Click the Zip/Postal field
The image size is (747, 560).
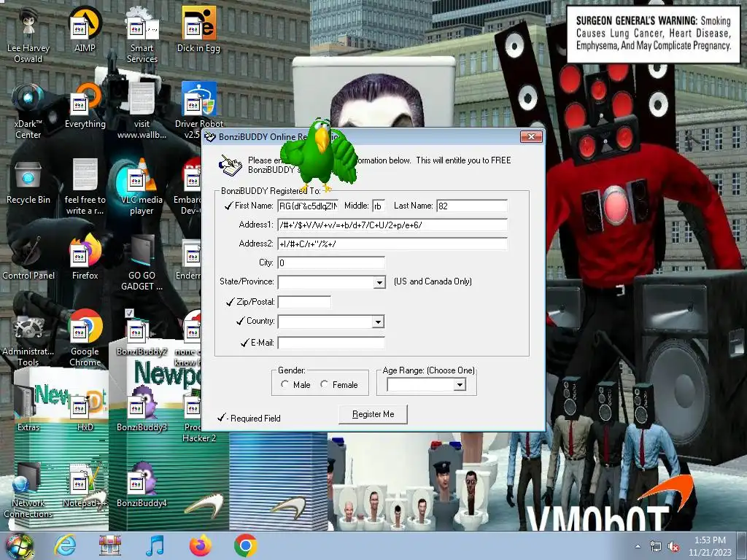tap(304, 302)
